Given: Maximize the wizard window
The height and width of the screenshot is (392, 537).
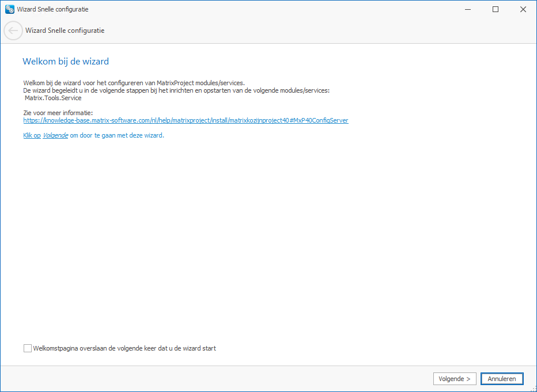Looking at the screenshot, I should (x=495, y=9).
